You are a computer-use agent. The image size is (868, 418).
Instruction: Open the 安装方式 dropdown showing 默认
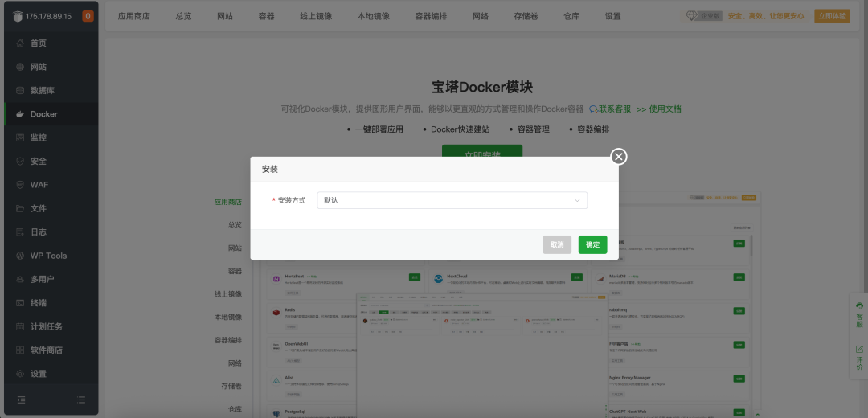[x=452, y=200]
